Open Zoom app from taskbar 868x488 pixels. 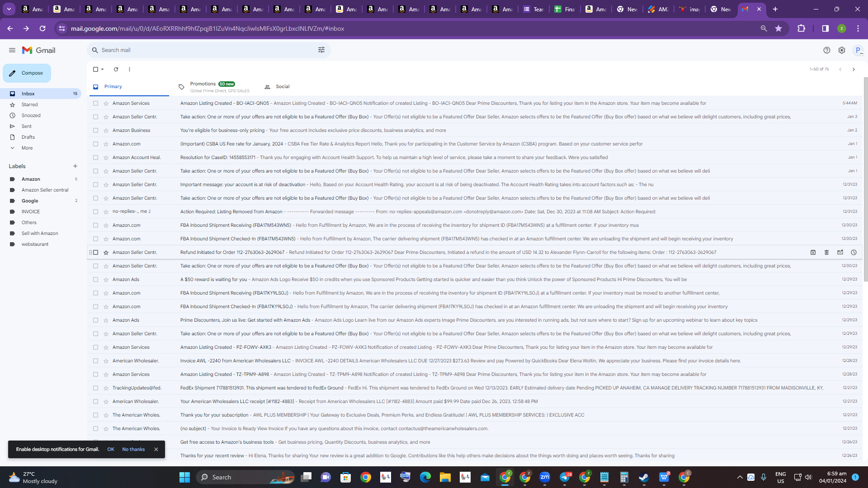click(x=545, y=477)
